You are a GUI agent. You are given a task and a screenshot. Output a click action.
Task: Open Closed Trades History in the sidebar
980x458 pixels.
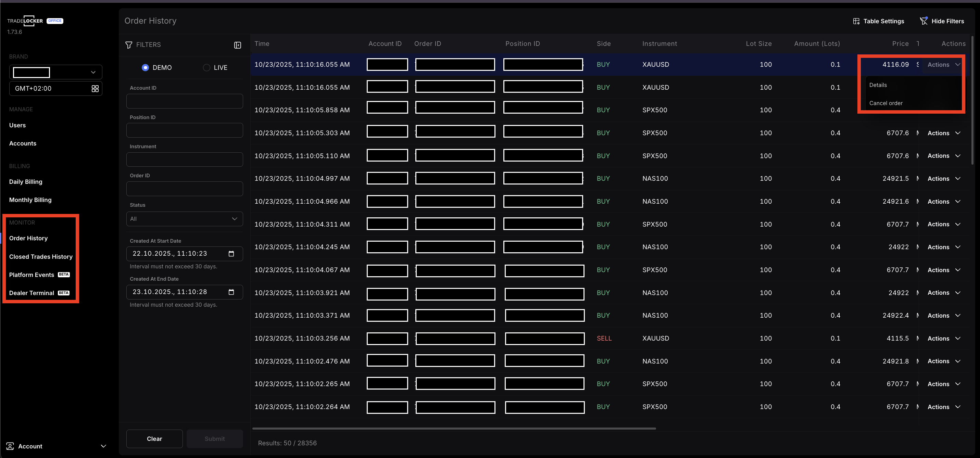(x=40, y=256)
